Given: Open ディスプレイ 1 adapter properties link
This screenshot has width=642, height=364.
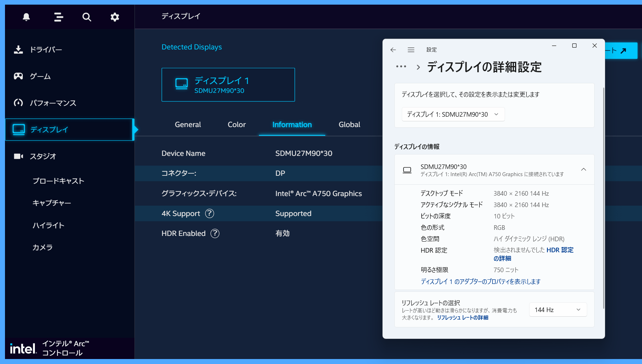Looking at the screenshot, I should (480, 281).
